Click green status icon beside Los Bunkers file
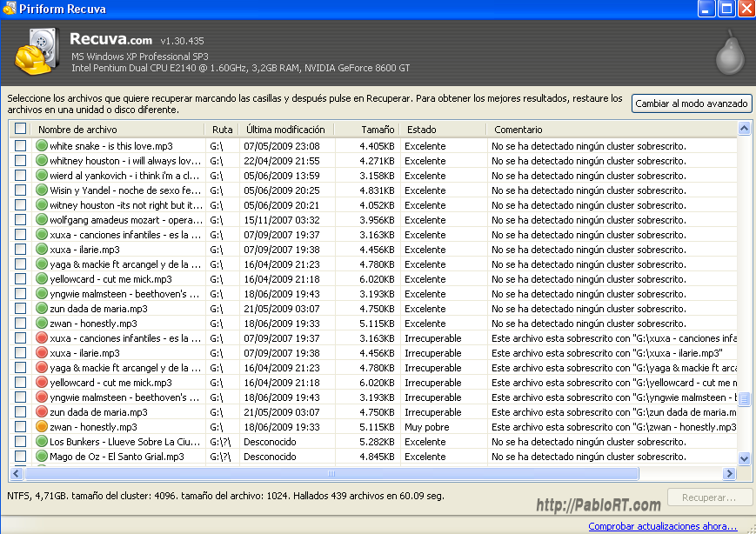This screenshot has width=756, height=534. (41, 442)
